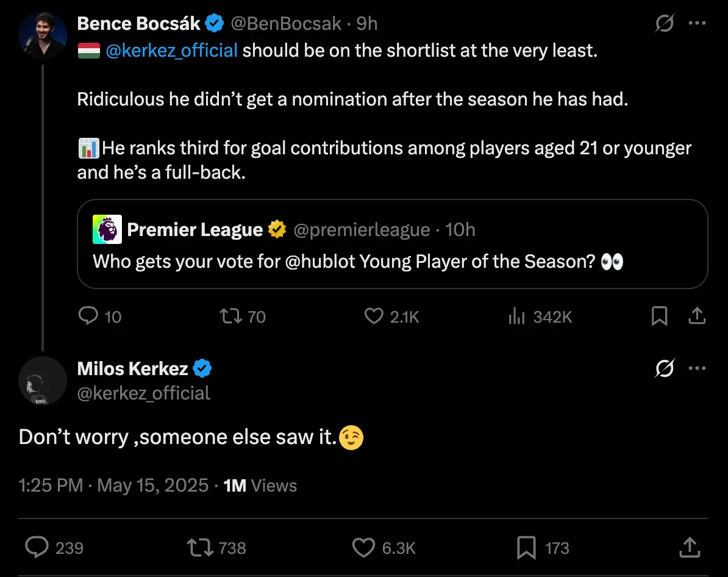
Task: Like Bence Bocsák's tweet with 2.1K likes
Action: click(373, 316)
